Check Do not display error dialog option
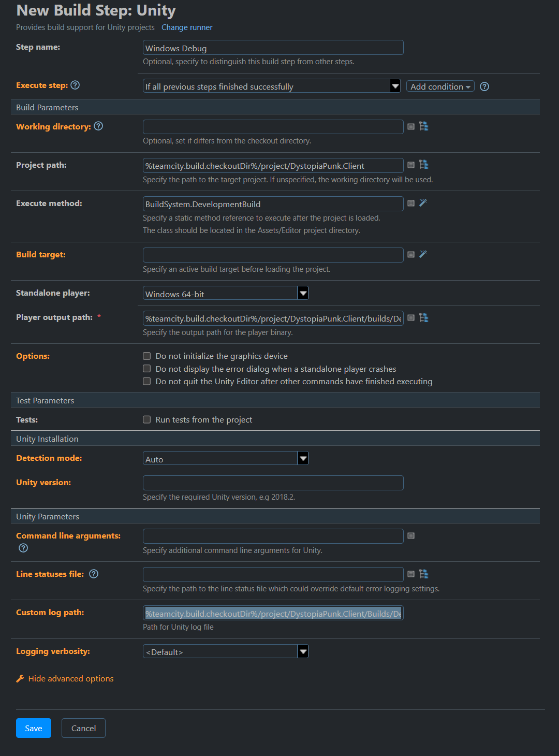Screen dimensions: 559x756 147,369
